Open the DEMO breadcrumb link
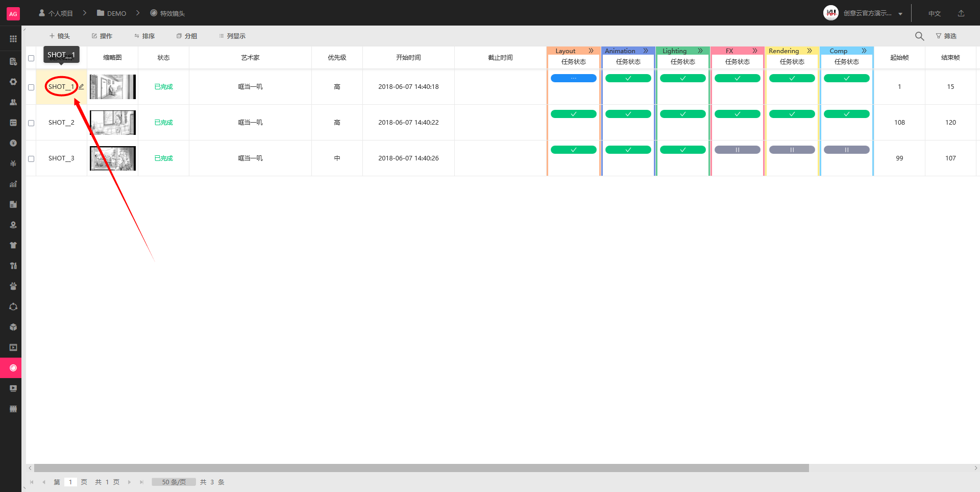This screenshot has width=980, height=492. [112, 13]
